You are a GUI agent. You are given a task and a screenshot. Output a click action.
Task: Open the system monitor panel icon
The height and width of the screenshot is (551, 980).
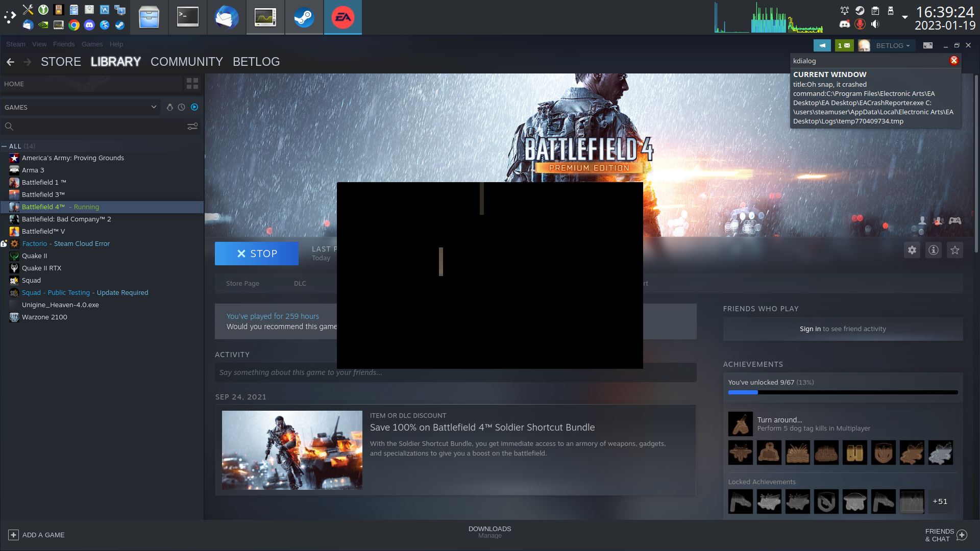pyautogui.click(x=265, y=17)
